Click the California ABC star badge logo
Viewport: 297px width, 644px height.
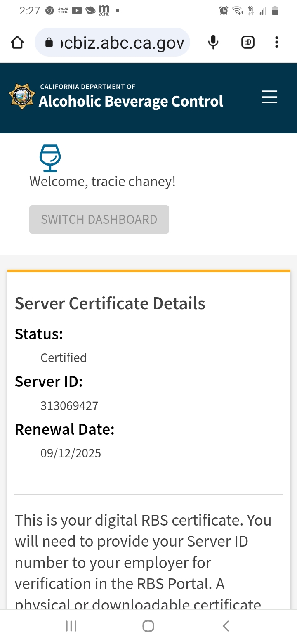pos(22,97)
